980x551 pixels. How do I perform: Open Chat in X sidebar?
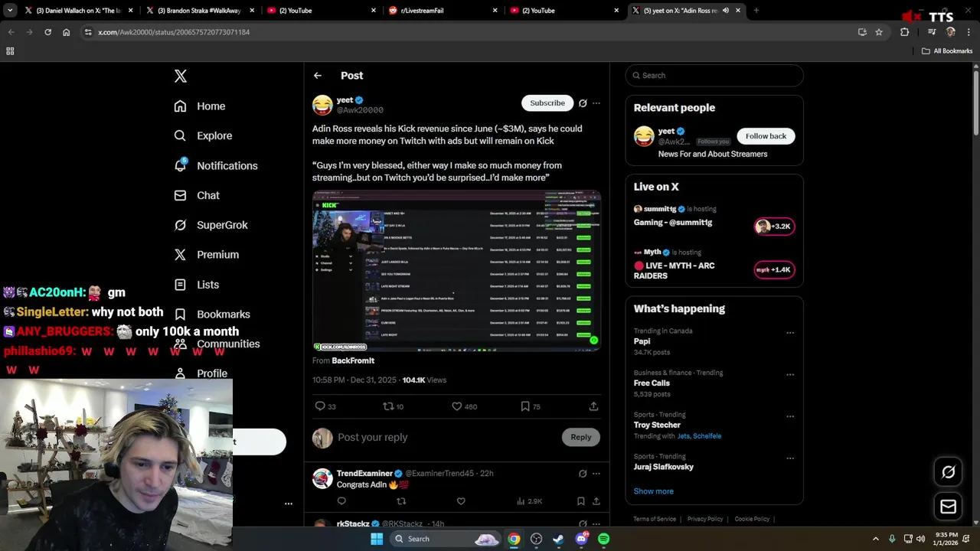pyautogui.click(x=197, y=195)
